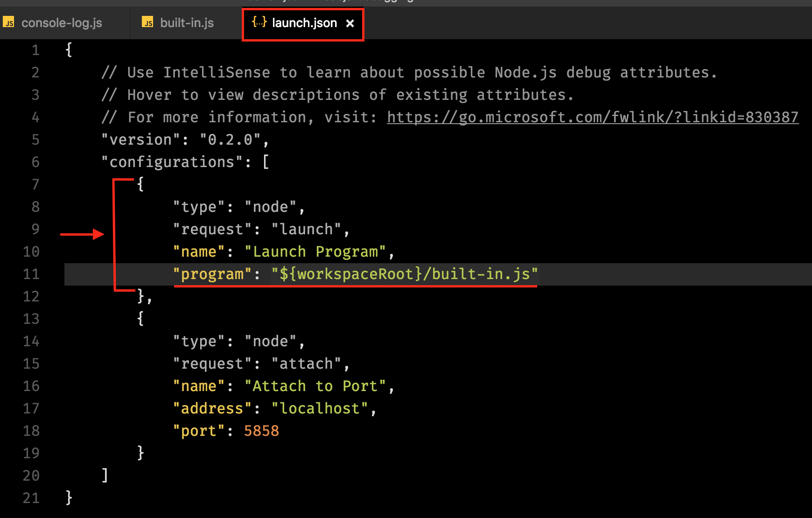Place cursor on "version" key

pyautogui.click(x=140, y=140)
